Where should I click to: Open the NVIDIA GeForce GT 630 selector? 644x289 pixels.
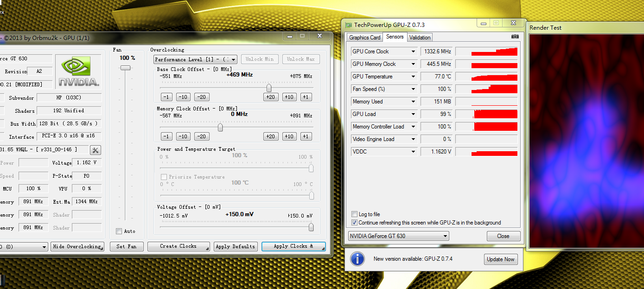[x=399, y=236]
